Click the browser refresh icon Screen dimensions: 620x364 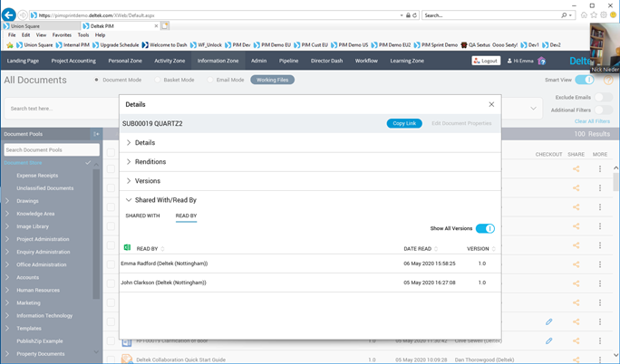[x=415, y=15]
